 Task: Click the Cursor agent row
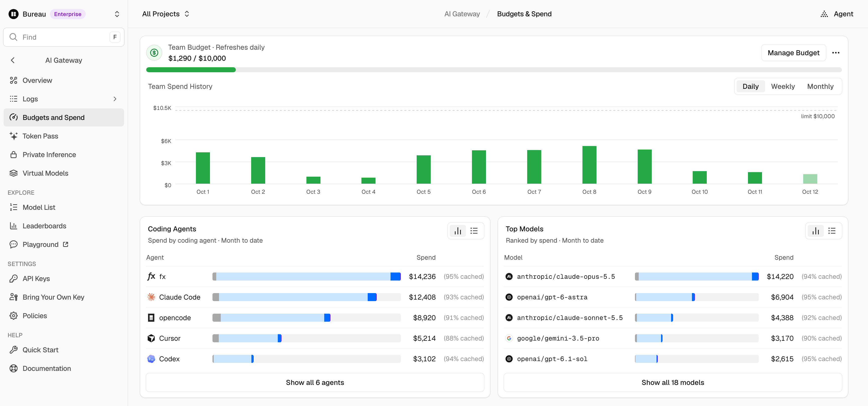point(315,338)
